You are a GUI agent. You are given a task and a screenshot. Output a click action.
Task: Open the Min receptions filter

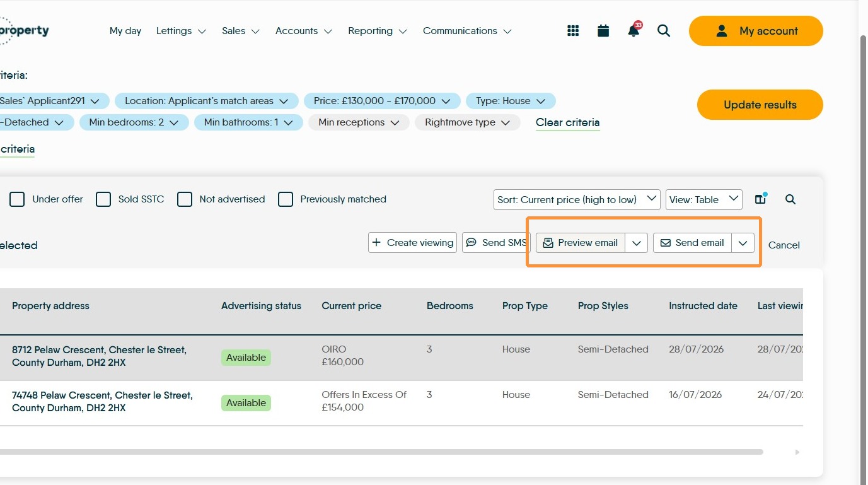pos(359,122)
